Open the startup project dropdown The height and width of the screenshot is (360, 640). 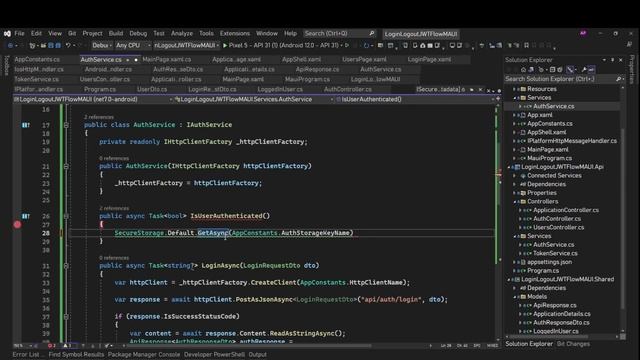point(187,46)
